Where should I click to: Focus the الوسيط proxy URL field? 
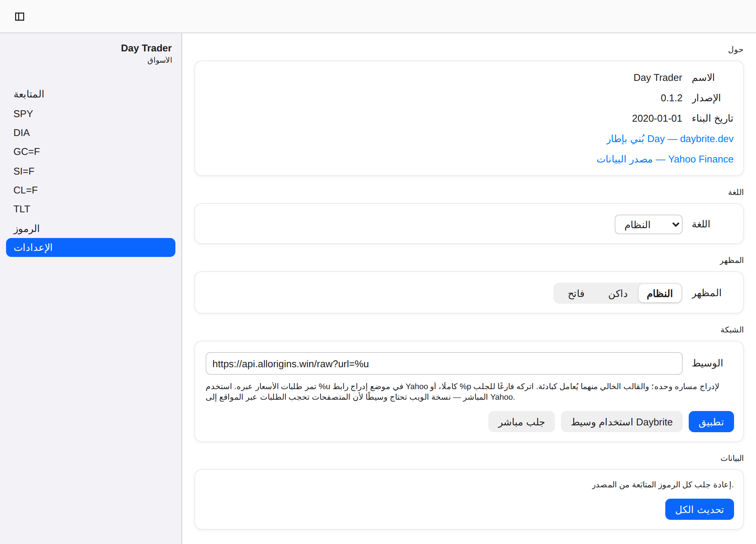coord(444,364)
